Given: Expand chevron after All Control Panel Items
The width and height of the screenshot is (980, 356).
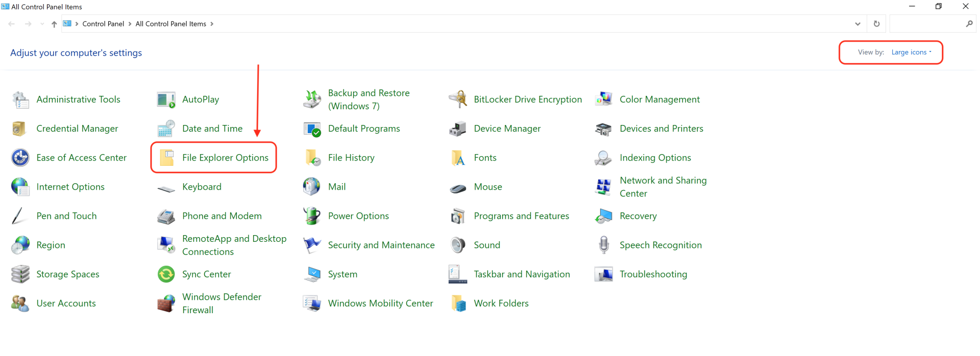Looking at the screenshot, I should 212,24.
